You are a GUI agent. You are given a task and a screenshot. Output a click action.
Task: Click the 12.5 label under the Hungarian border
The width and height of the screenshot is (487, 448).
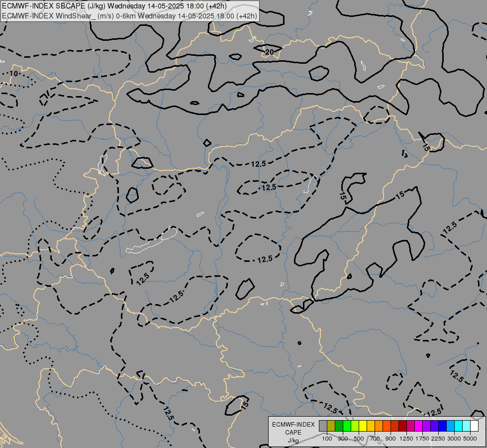tap(258, 164)
